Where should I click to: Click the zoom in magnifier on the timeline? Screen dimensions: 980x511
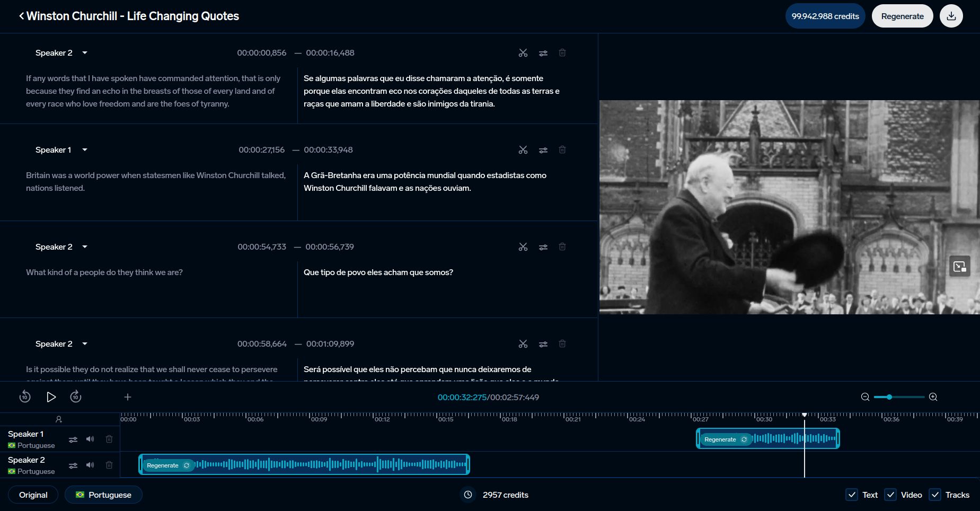pos(933,397)
